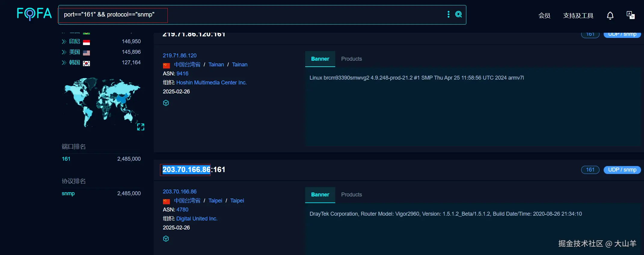Click UDP / snmp badge on 203.70.166.86 row
The height and width of the screenshot is (255, 644).
pyautogui.click(x=622, y=170)
